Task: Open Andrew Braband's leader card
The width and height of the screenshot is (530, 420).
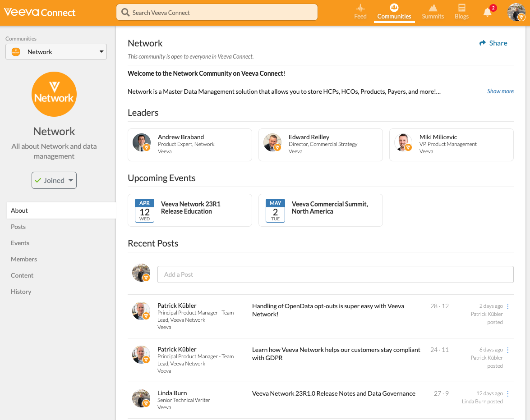Action: click(190, 145)
